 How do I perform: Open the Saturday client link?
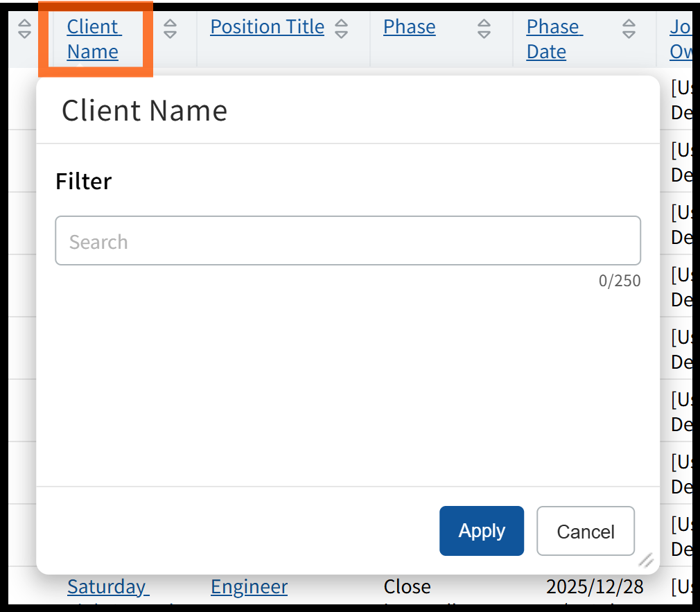coord(107,587)
